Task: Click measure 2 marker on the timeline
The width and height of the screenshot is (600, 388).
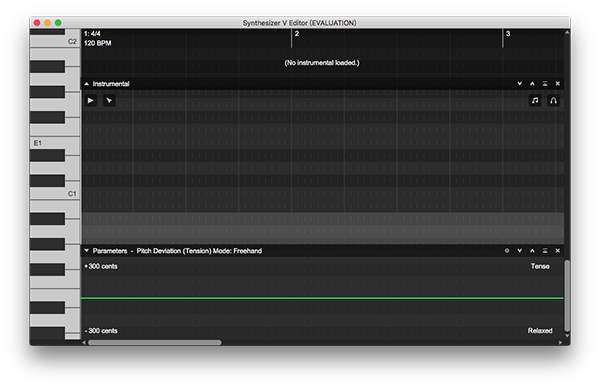Action: click(297, 34)
